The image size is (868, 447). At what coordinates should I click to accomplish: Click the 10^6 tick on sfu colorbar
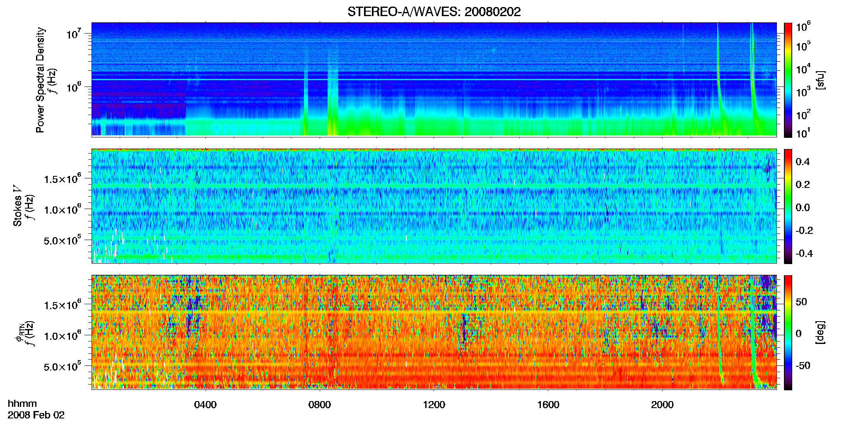click(803, 26)
